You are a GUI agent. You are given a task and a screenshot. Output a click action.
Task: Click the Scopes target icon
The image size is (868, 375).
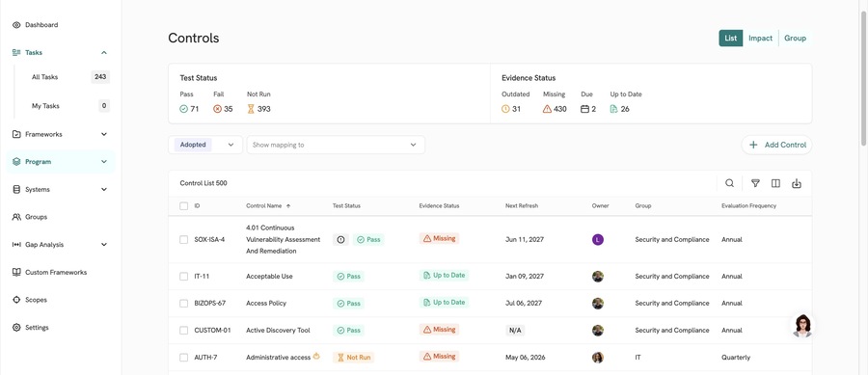coord(16,300)
